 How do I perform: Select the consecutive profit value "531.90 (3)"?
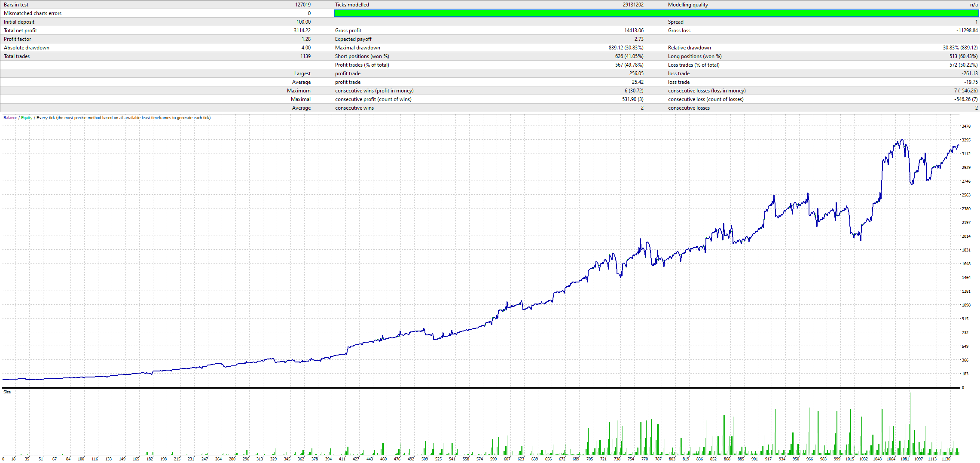coord(633,99)
